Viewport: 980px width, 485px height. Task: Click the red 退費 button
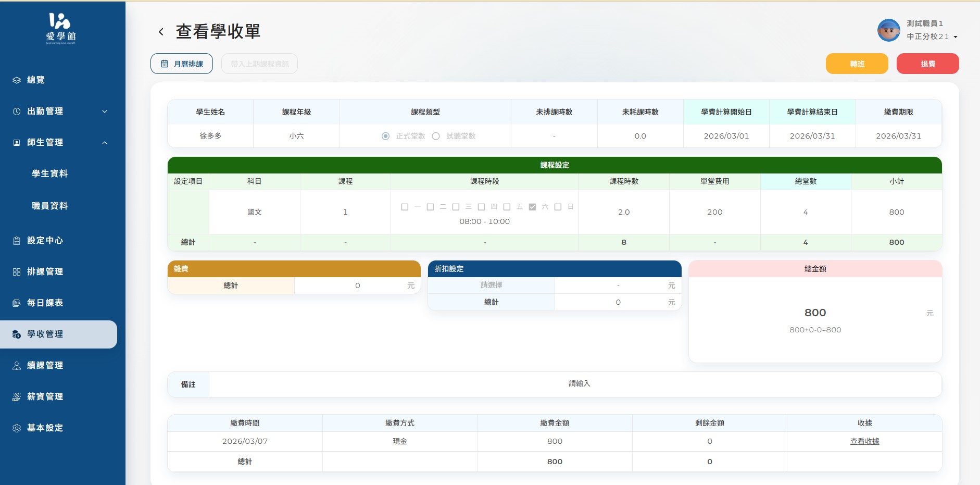click(928, 64)
